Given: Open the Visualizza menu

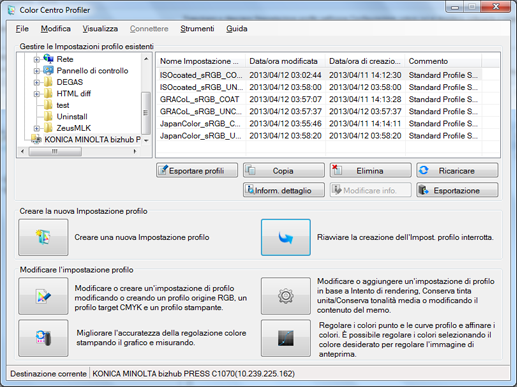Looking at the screenshot, I should point(100,29).
